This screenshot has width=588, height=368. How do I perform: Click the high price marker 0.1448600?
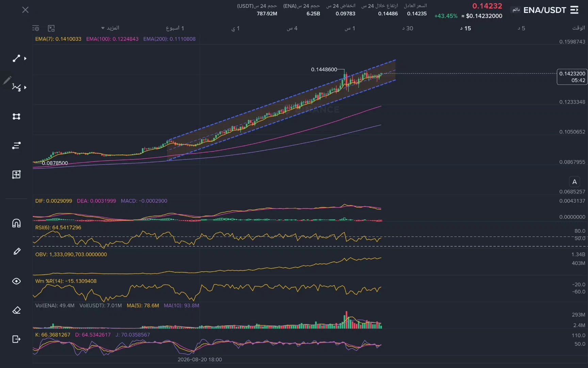tap(324, 69)
